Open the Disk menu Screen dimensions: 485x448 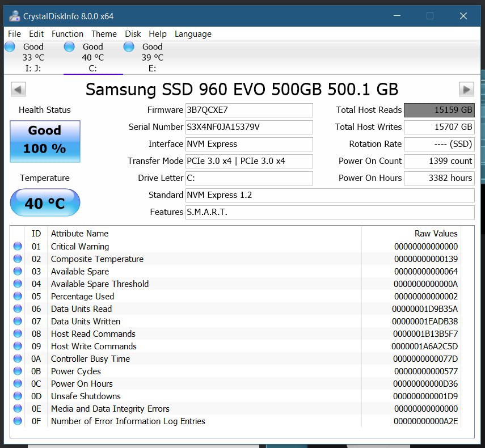[133, 33]
